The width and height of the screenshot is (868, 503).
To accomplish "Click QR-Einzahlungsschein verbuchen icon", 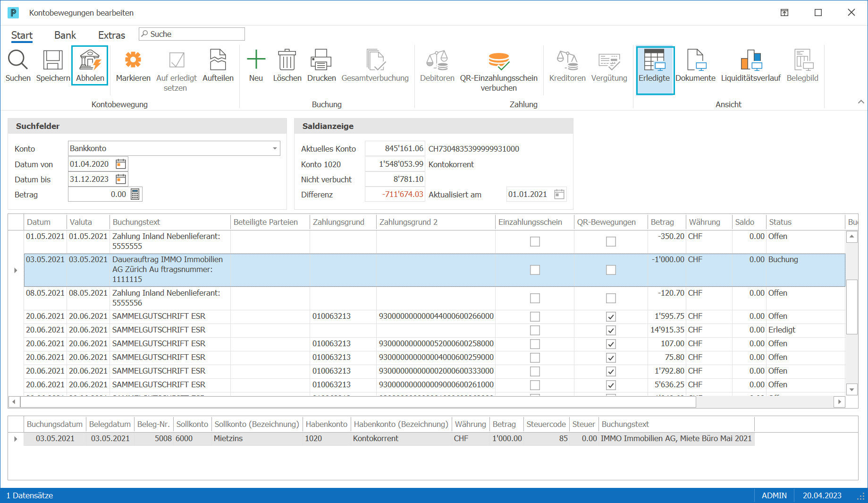I will tap(499, 61).
